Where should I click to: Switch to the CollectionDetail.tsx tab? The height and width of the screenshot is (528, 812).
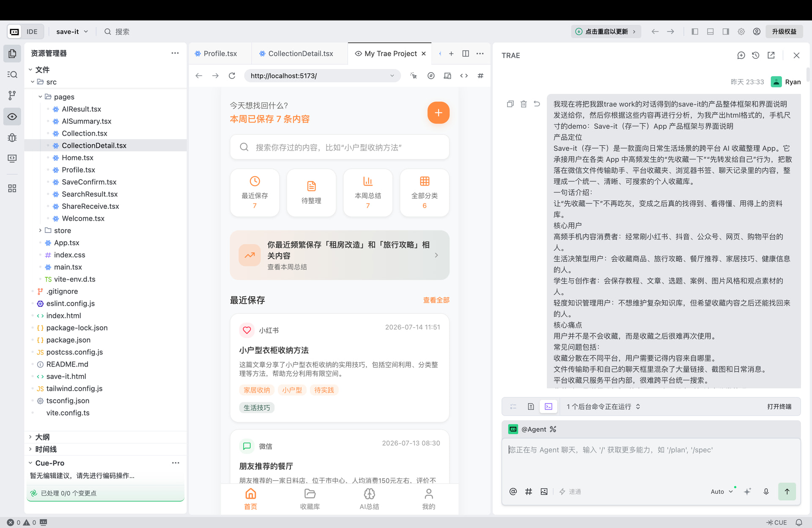(x=300, y=54)
